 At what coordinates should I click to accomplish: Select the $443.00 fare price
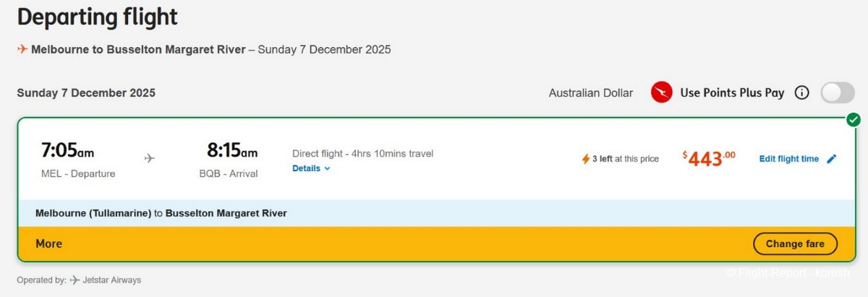709,158
